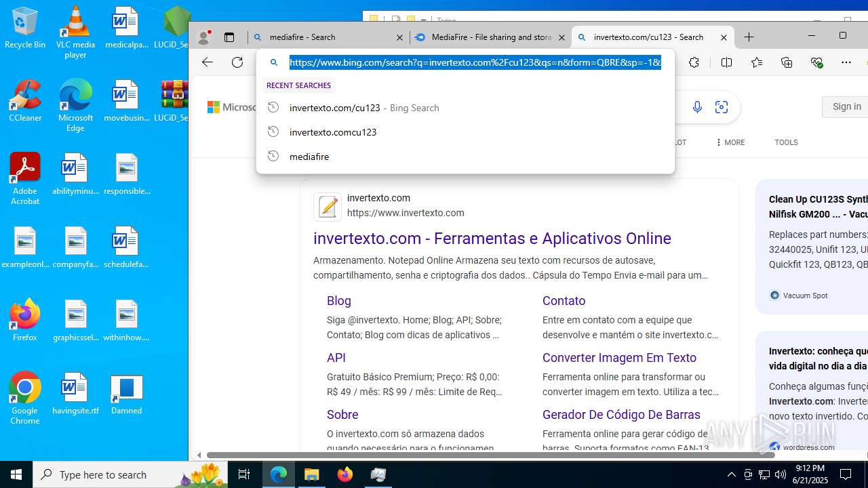Click the Bing Sign in button
Viewport: 868px width, 488px height.
[x=846, y=106]
